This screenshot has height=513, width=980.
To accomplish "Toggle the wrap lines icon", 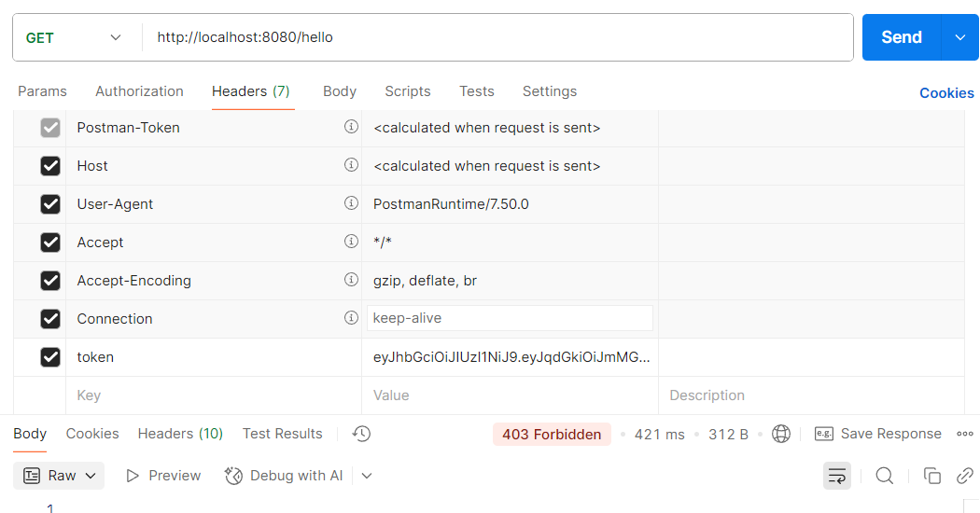I will click(837, 476).
